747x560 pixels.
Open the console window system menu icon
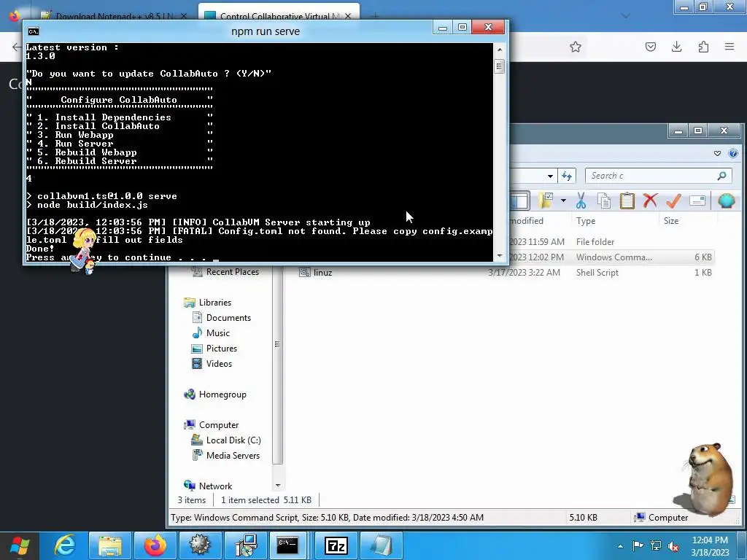34,31
